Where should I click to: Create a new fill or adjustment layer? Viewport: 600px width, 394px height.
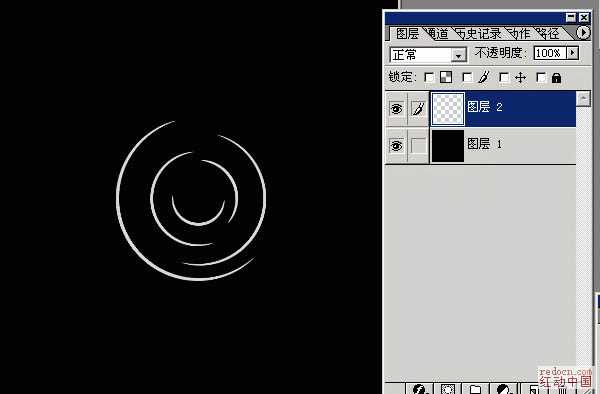pos(504,389)
